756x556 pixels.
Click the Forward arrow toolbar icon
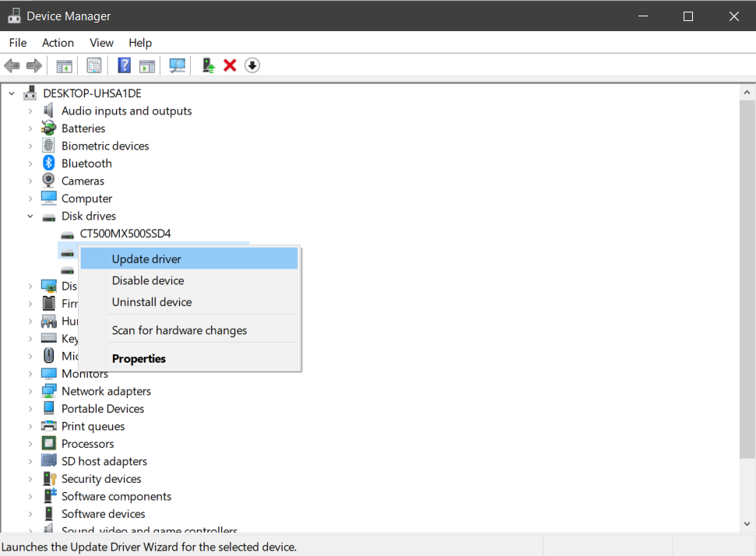[33, 65]
